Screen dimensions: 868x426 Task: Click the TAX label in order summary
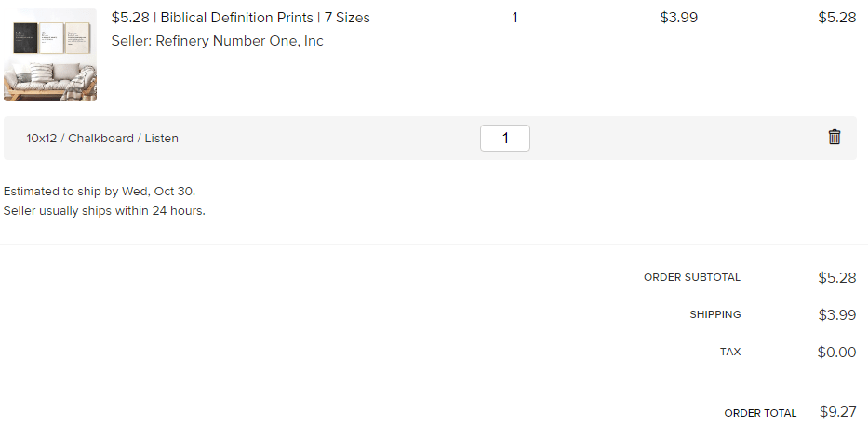(730, 352)
